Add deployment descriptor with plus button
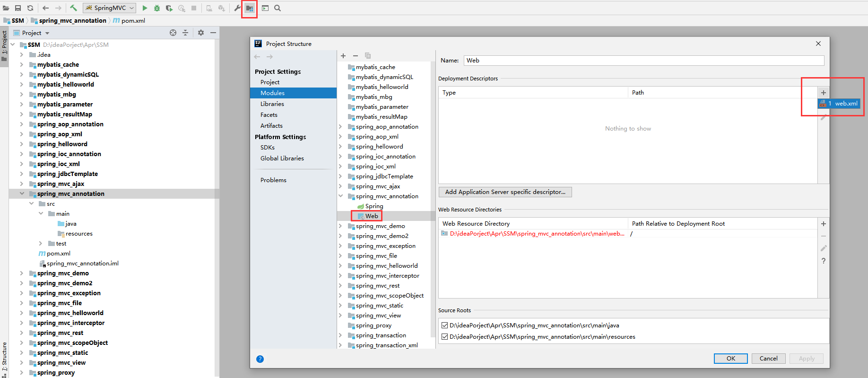 point(824,93)
